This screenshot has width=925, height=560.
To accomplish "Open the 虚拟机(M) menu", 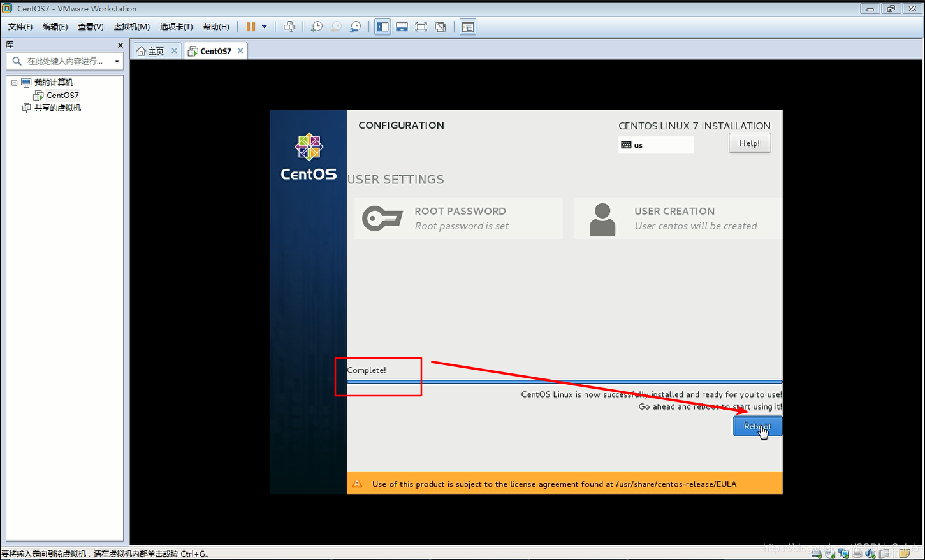I will [132, 27].
